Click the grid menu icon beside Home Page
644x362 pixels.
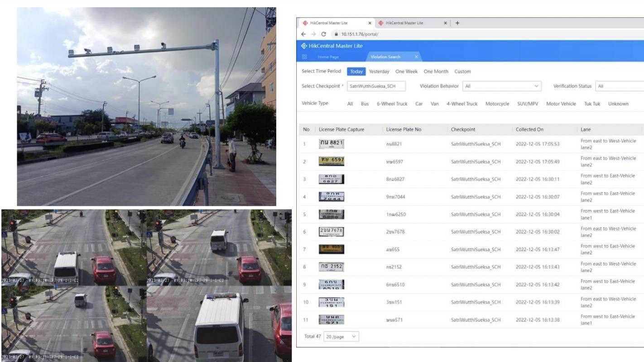305,57
